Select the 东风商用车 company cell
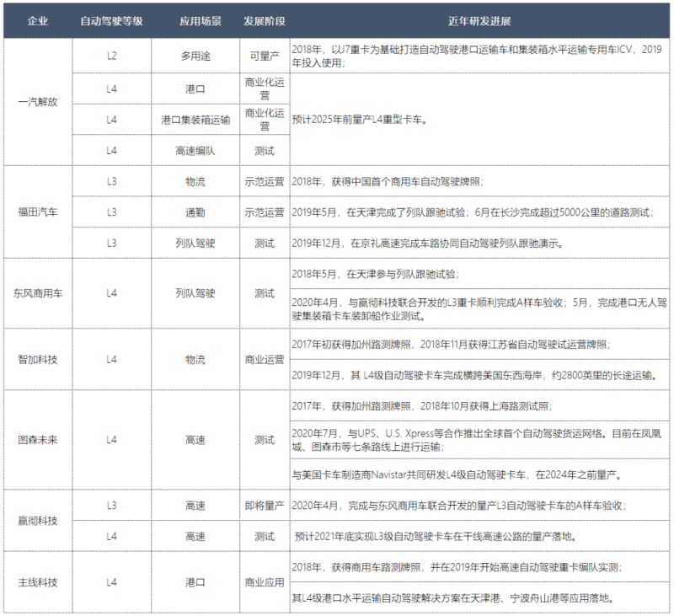 pos(37,293)
